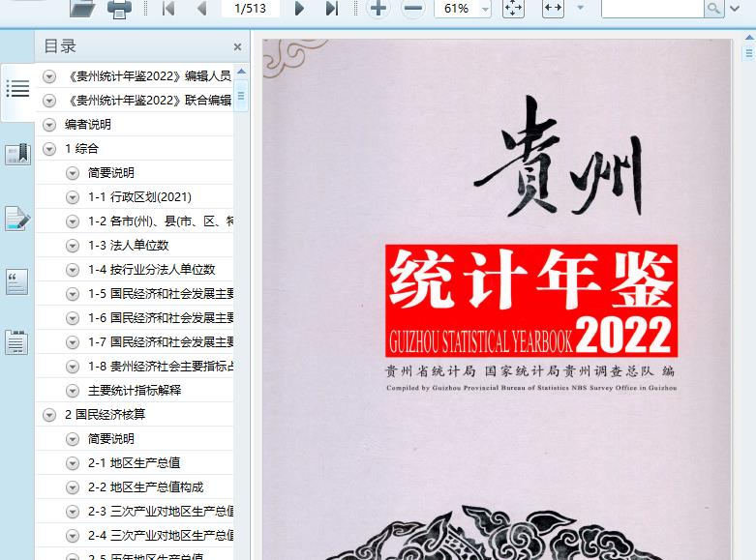Collapse the 2 国民经济核算 chapter arrow
Viewport: 756px width, 560px height.
click(49, 415)
